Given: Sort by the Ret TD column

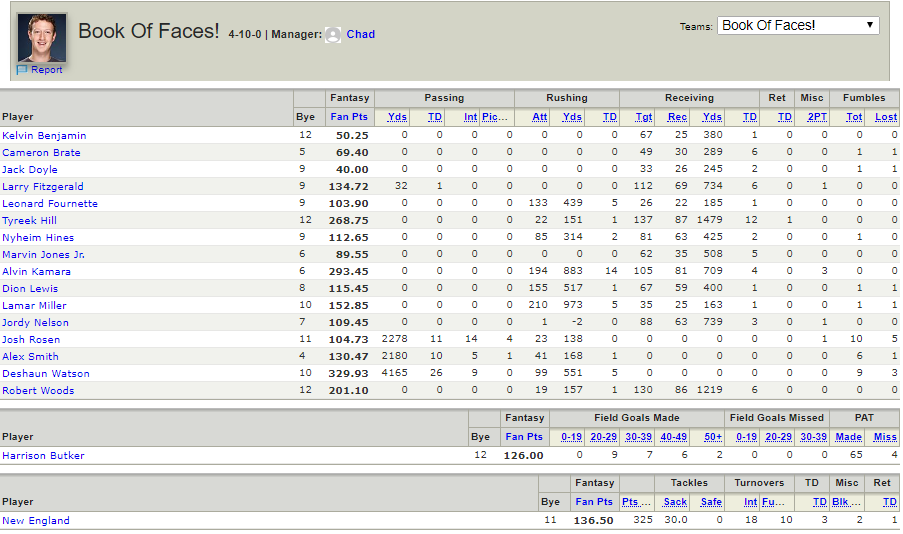Looking at the screenshot, I should point(785,117).
